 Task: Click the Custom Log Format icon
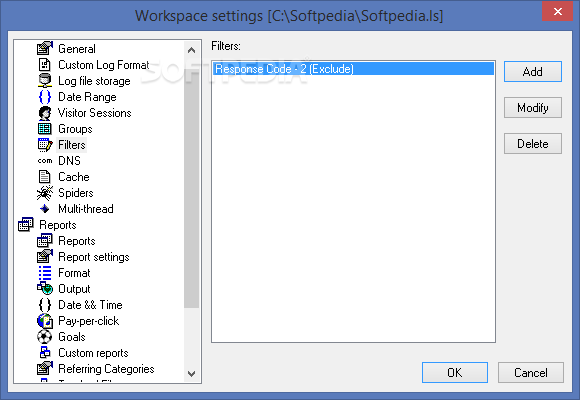click(x=45, y=65)
